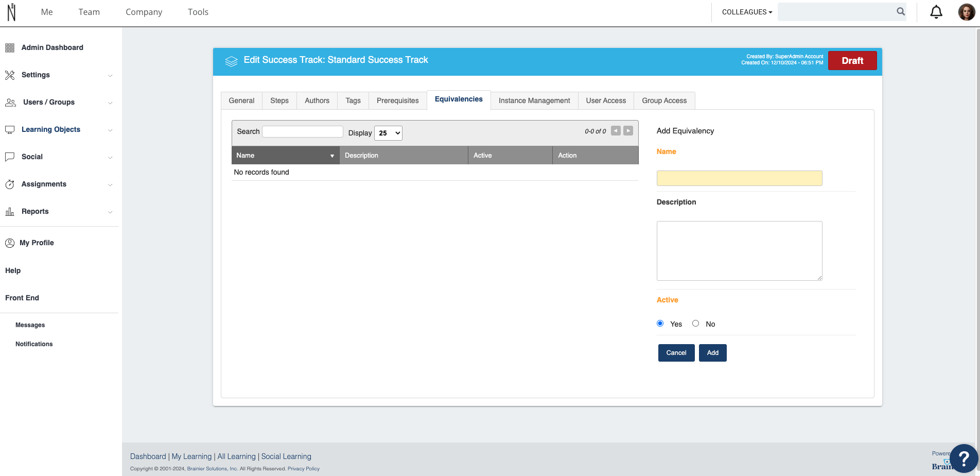
Task: Open the Team top menu
Action: (89, 12)
